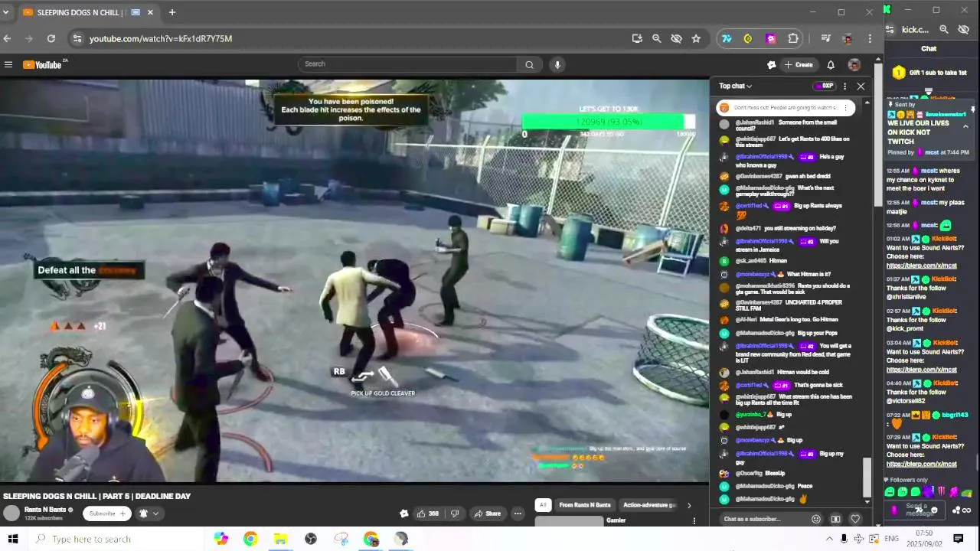This screenshot has width=980, height=551.
Task: Bookmark this page with the star icon
Action: click(696, 38)
